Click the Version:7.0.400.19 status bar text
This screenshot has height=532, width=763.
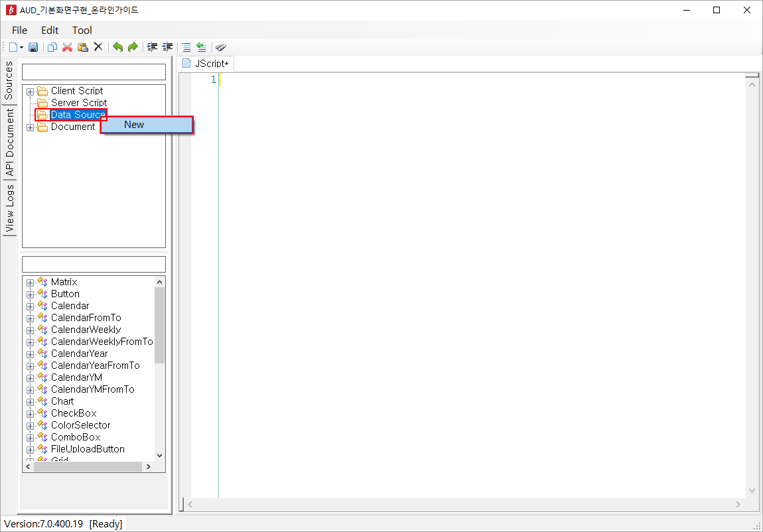(x=43, y=524)
